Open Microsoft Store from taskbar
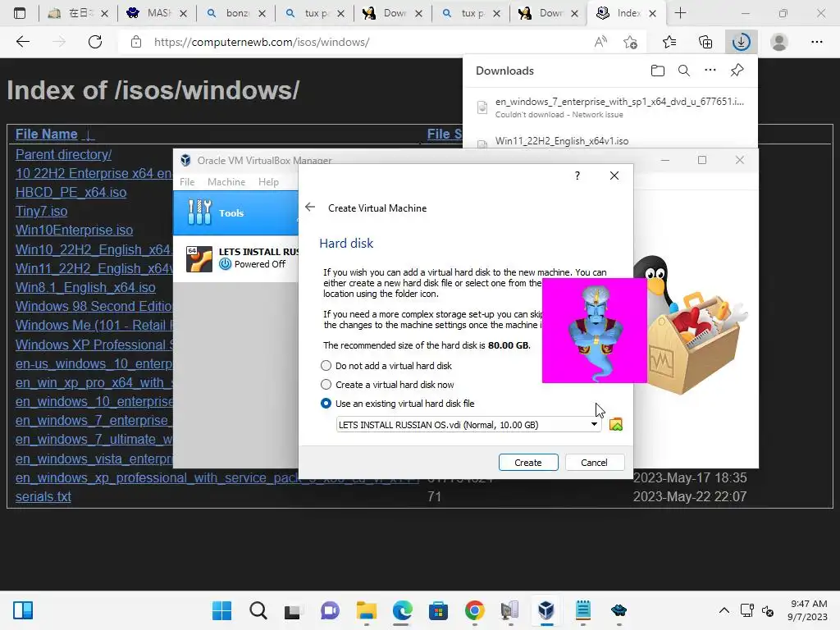This screenshot has width=840, height=630. tap(438, 610)
